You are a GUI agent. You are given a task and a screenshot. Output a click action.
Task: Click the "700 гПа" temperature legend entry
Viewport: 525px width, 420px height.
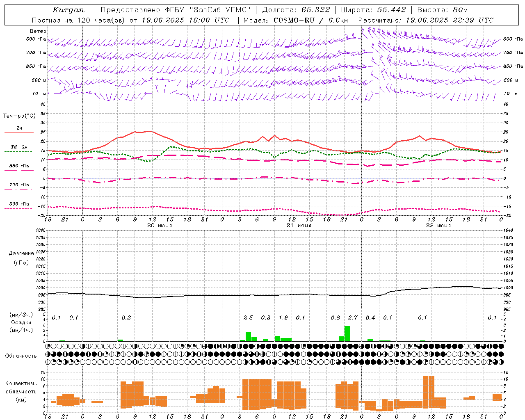(19, 185)
